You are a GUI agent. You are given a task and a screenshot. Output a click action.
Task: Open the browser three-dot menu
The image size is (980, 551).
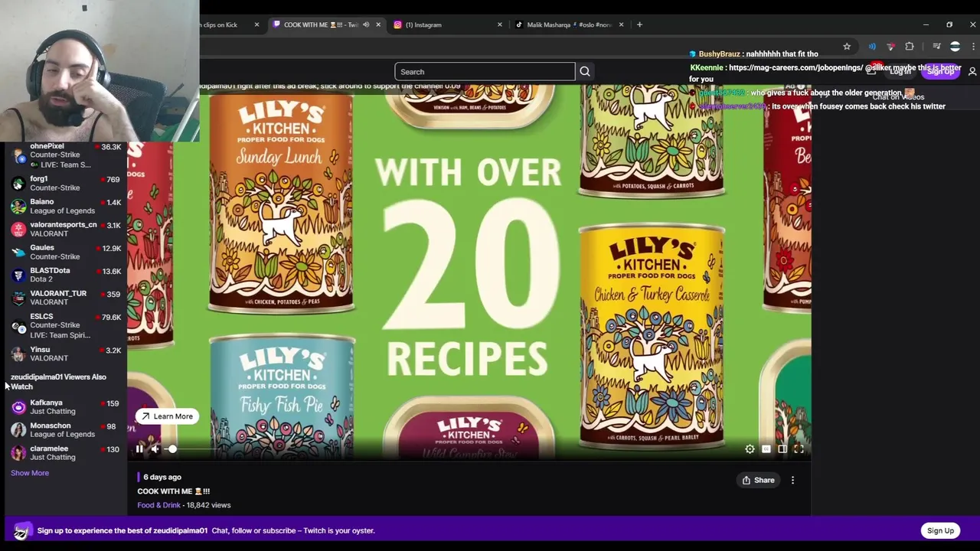click(972, 47)
